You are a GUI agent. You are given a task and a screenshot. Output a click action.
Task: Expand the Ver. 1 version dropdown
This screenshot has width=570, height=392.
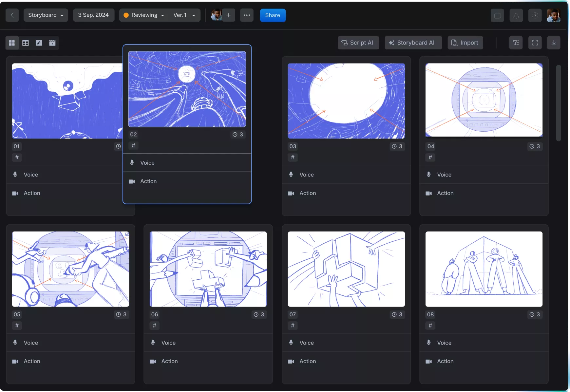[184, 15]
